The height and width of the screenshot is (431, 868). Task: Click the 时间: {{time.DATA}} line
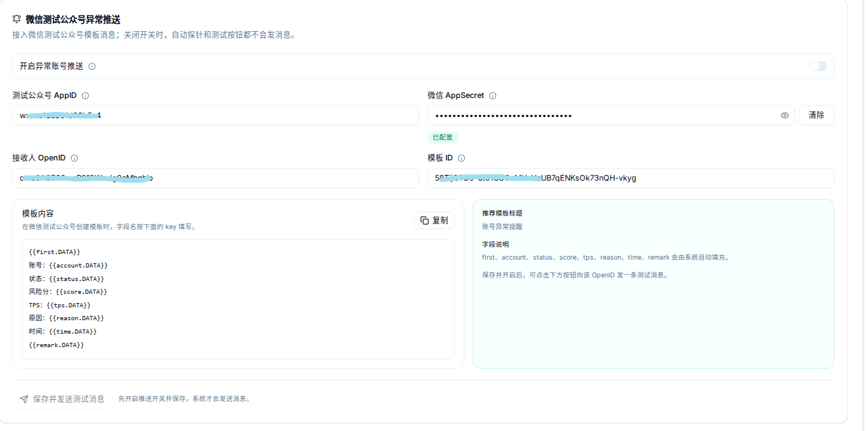[62, 331]
